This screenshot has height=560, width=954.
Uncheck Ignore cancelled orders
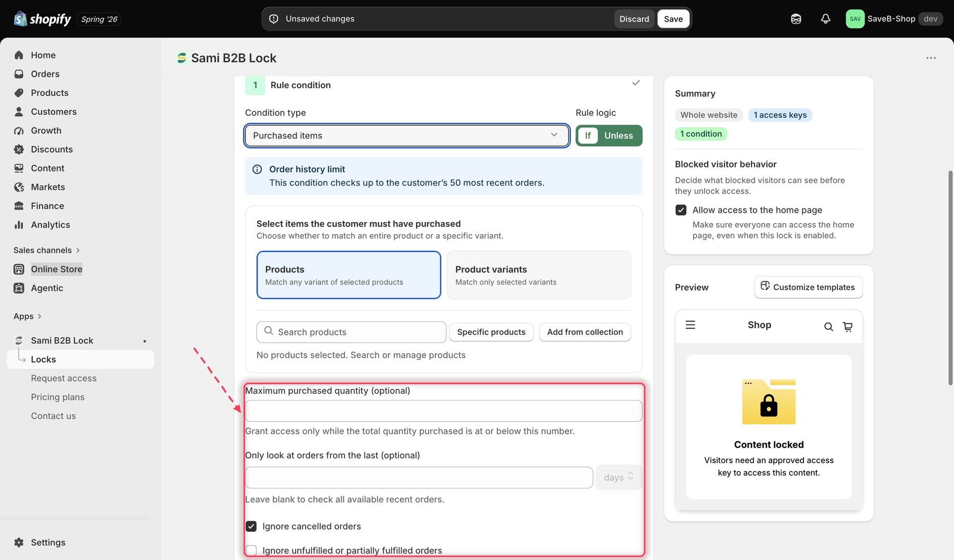point(251,526)
